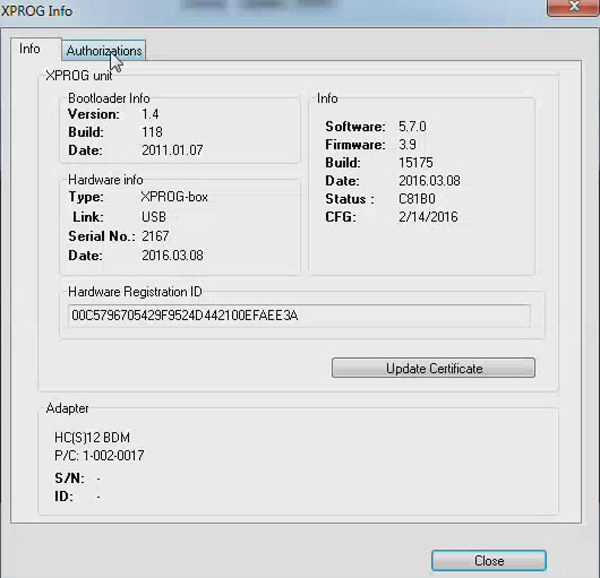Click hardware type value XPROG-box
This screenshot has height=578, width=600.
174,197
